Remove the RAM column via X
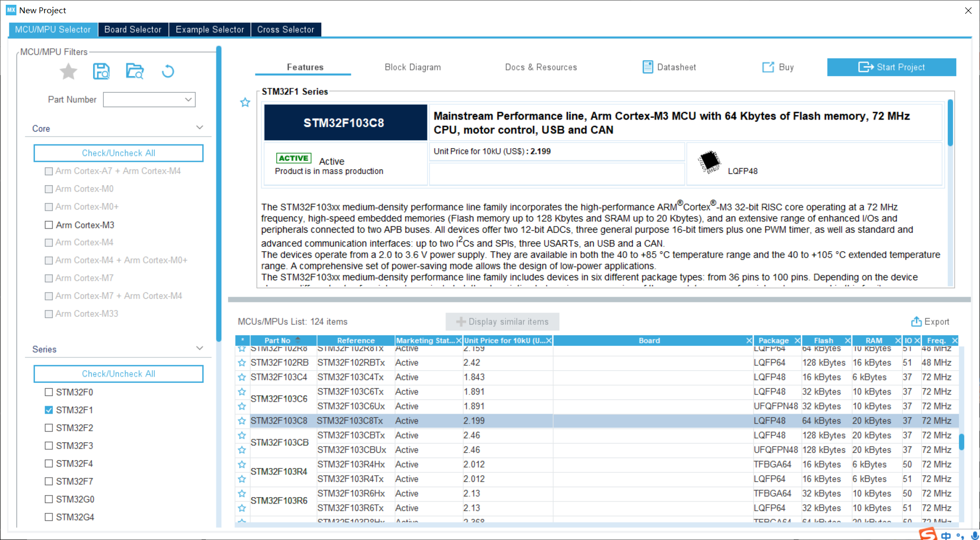Screen dimensions: 980x540 pyautogui.click(x=897, y=341)
